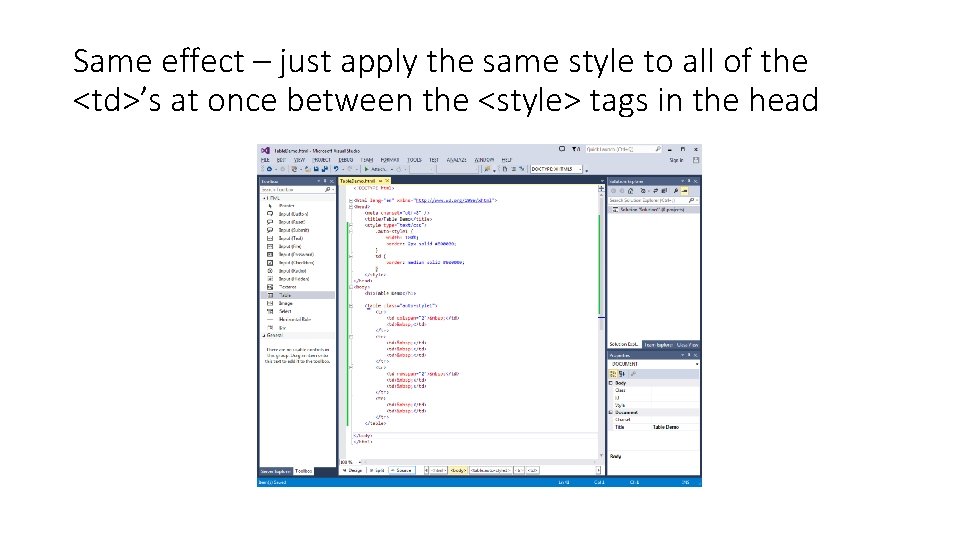Open the VIEW menu
This screenshot has height=540, width=960.
pos(299,160)
